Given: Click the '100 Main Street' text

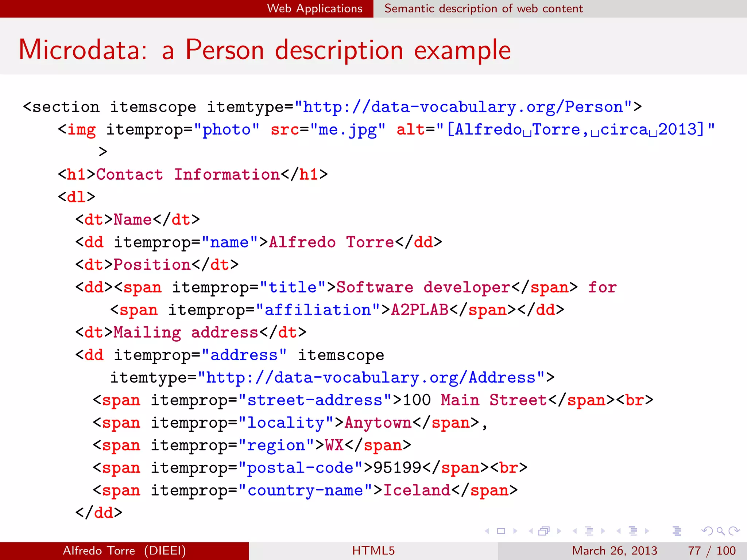Looking at the screenshot, I should 474,400.
